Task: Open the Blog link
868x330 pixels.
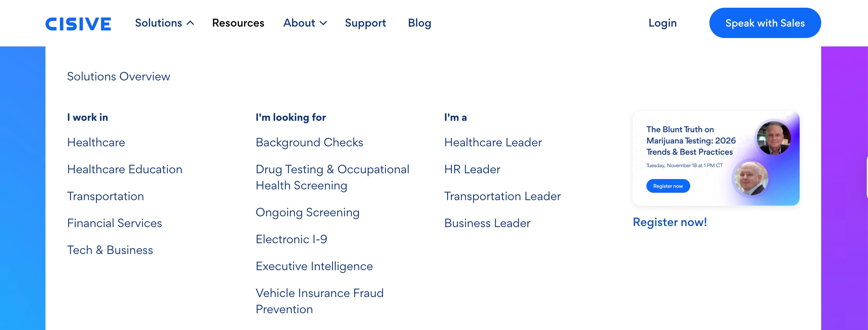Action: click(x=419, y=23)
